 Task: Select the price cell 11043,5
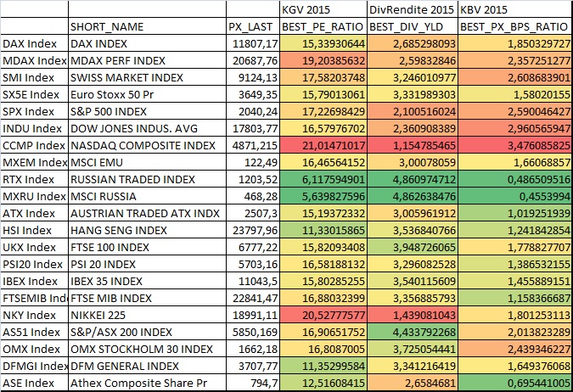tap(253, 282)
